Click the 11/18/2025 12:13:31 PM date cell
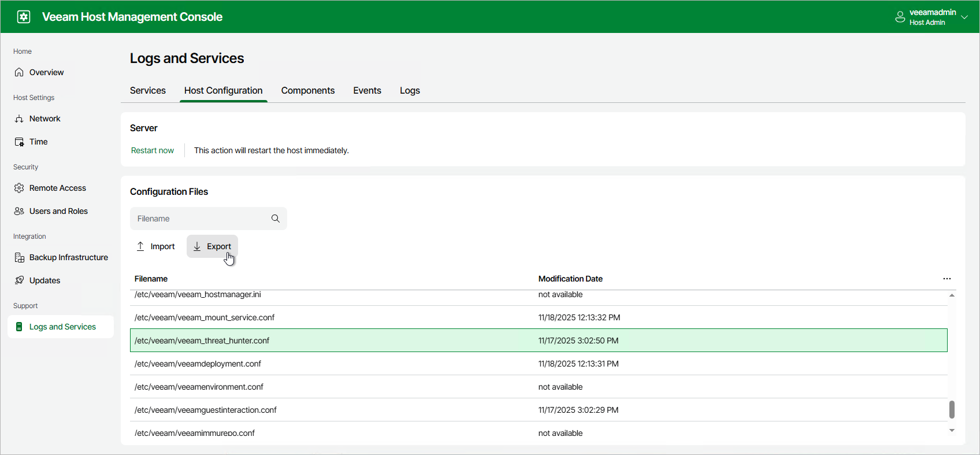This screenshot has width=980, height=455. [578, 364]
